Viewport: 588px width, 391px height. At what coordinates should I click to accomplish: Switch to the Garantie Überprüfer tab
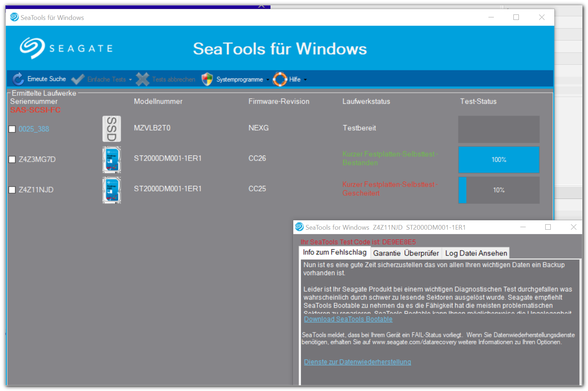click(x=406, y=253)
